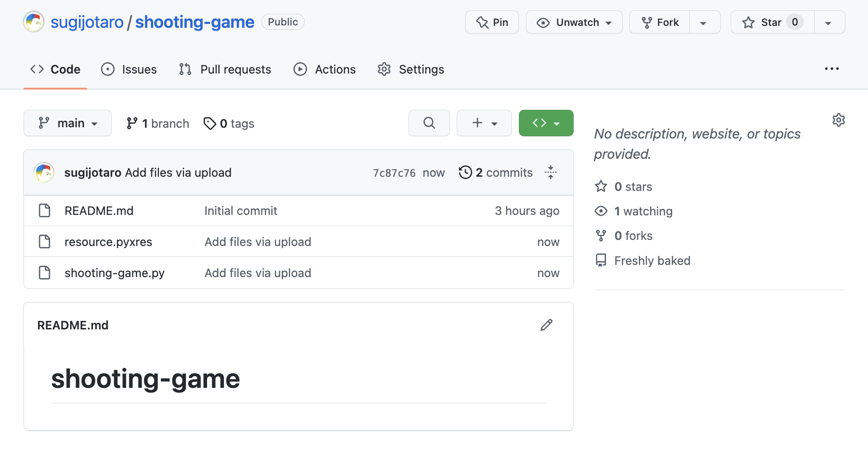The width and height of the screenshot is (868, 459).
Task: Click the pencil icon to edit README
Action: pos(546,325)
